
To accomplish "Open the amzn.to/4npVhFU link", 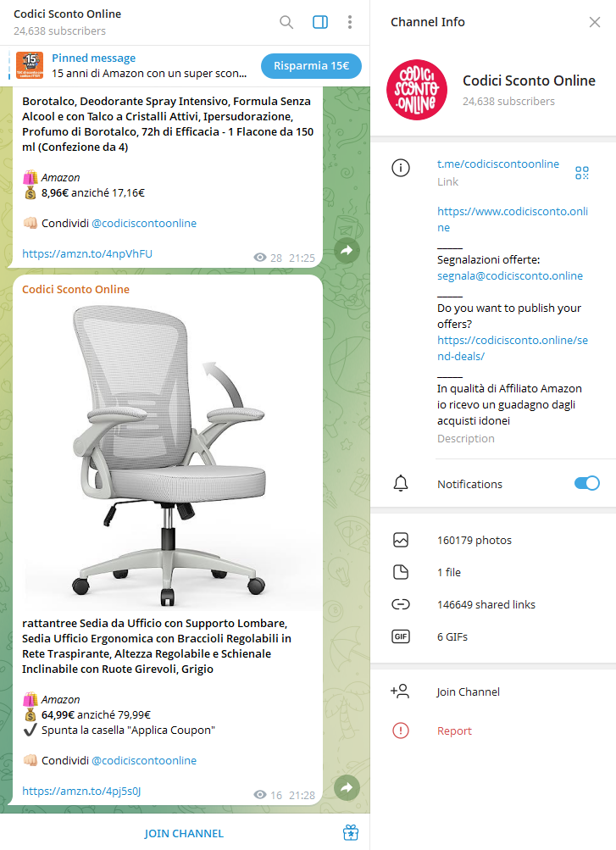I will [x=87, y=253].
